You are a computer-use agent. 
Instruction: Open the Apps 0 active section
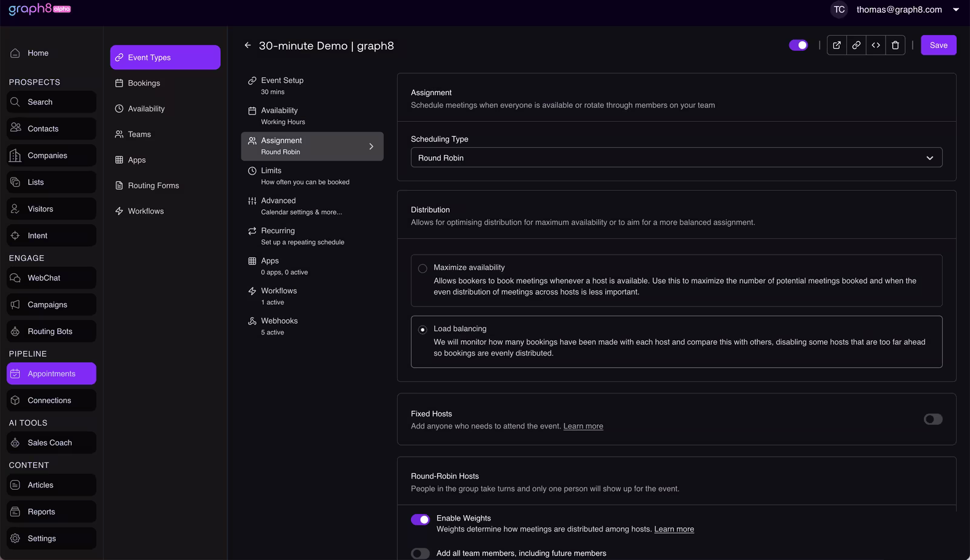(312, 267)
